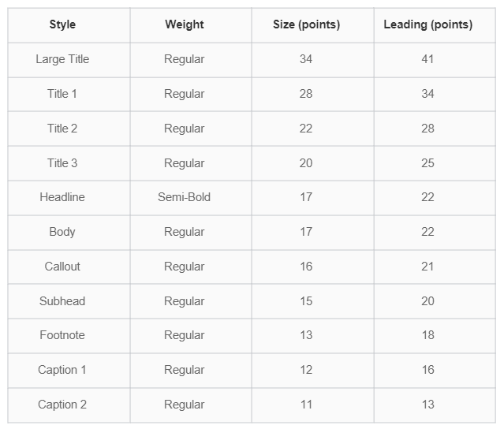
Task: Click the Regular weight for Footnote
Action: [185, 335]
